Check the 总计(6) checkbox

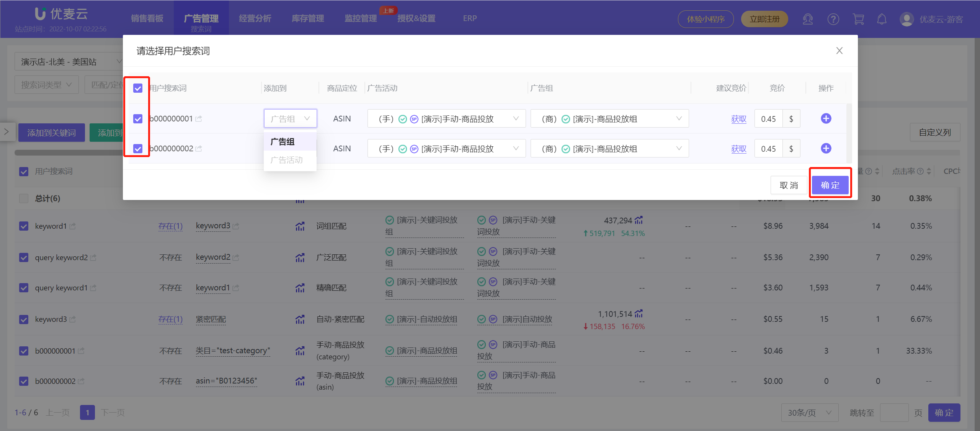(24, 198)
